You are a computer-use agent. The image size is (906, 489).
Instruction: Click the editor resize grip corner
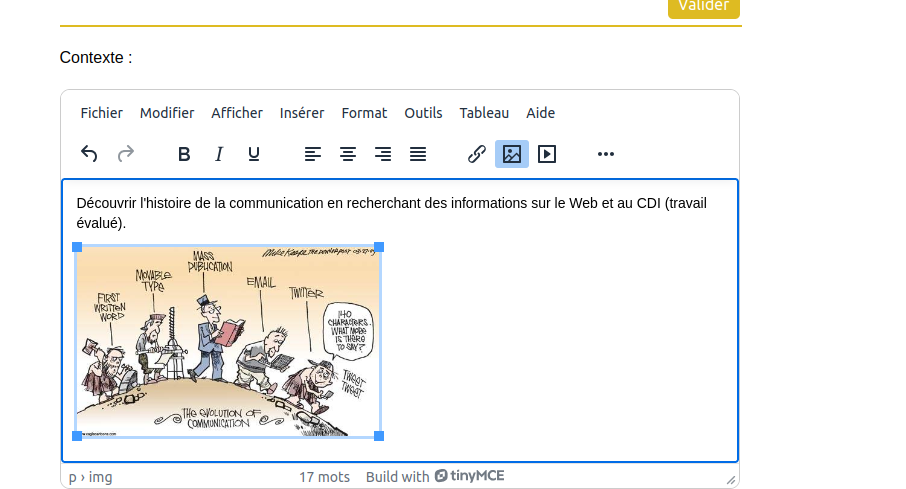(x=731, y=480)
